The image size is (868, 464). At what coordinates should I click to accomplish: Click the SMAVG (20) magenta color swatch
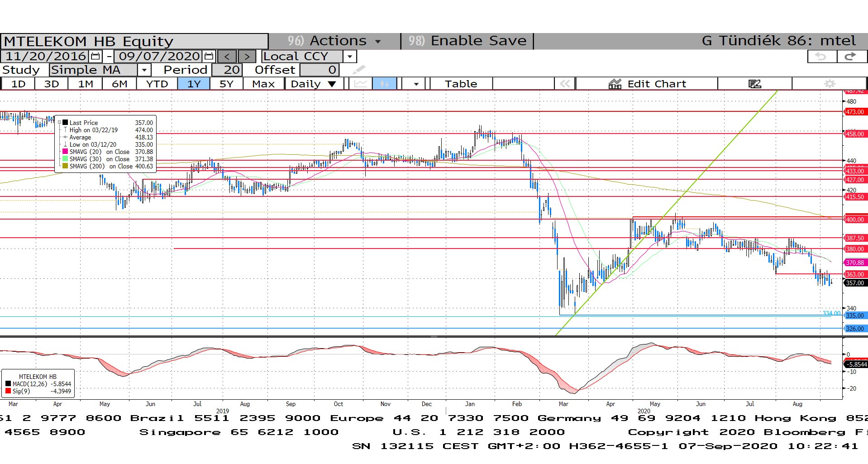65,152
